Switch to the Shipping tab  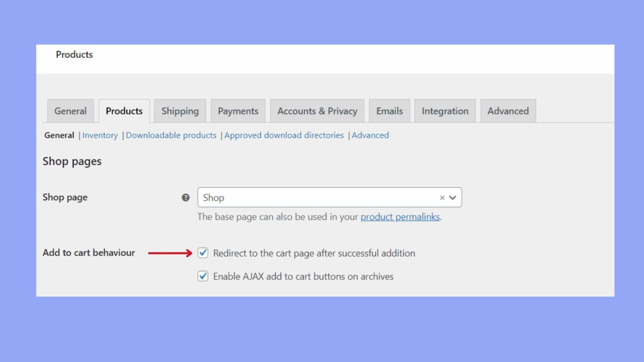click(x=180, y=111)
